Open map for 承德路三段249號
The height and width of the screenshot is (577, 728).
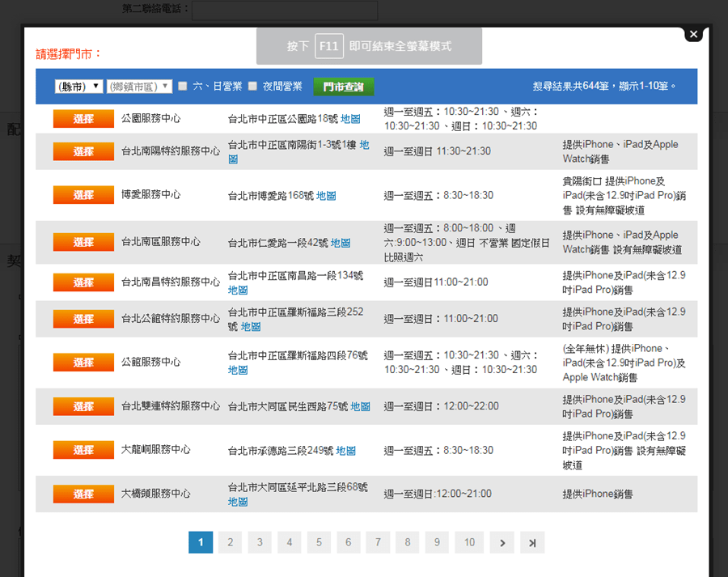346,451
